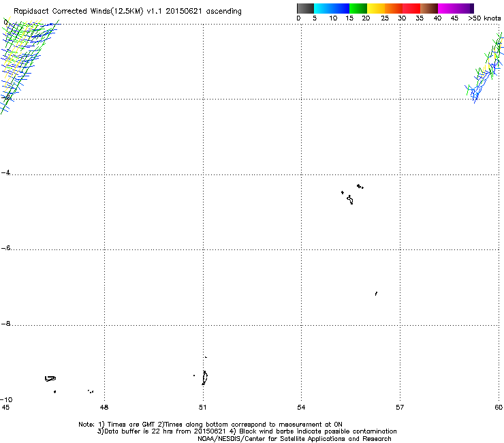Click the latitude axis label '-10'
Screen dimensions: 504x443
click(7, 399)
